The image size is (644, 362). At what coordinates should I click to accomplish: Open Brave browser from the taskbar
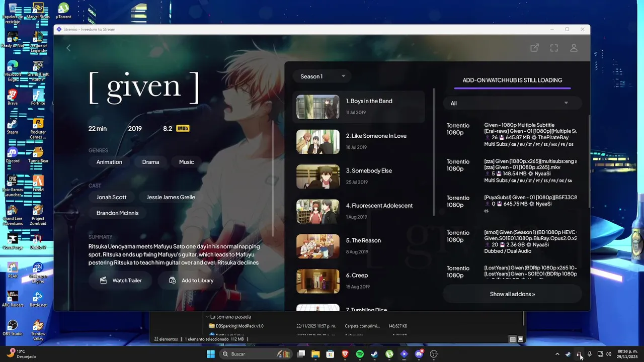(345, 354)
